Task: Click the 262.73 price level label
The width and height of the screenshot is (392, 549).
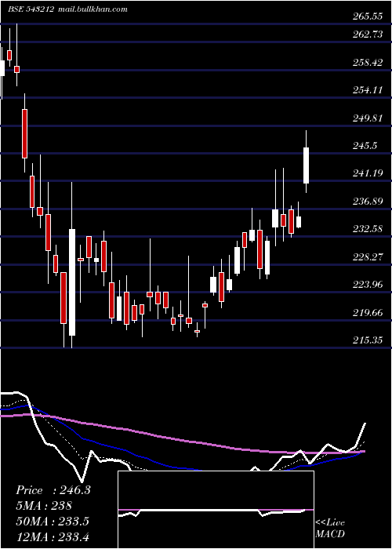Action: [368, 35]
